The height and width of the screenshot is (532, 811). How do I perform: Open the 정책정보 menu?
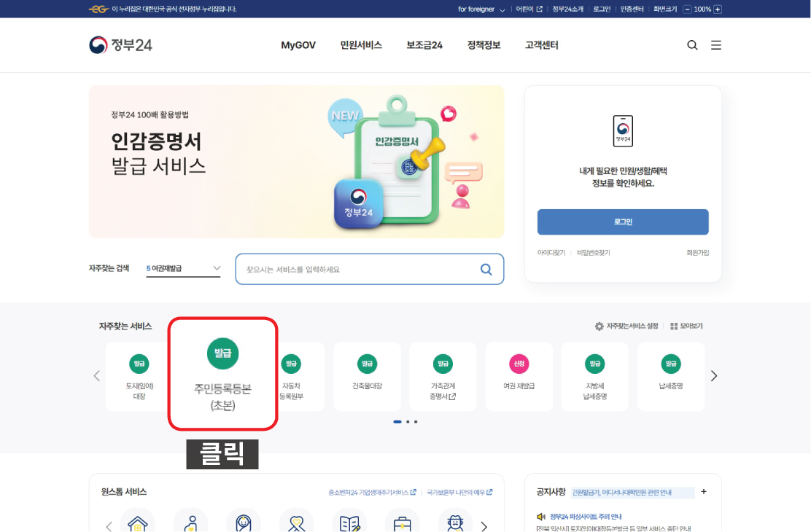484,45
